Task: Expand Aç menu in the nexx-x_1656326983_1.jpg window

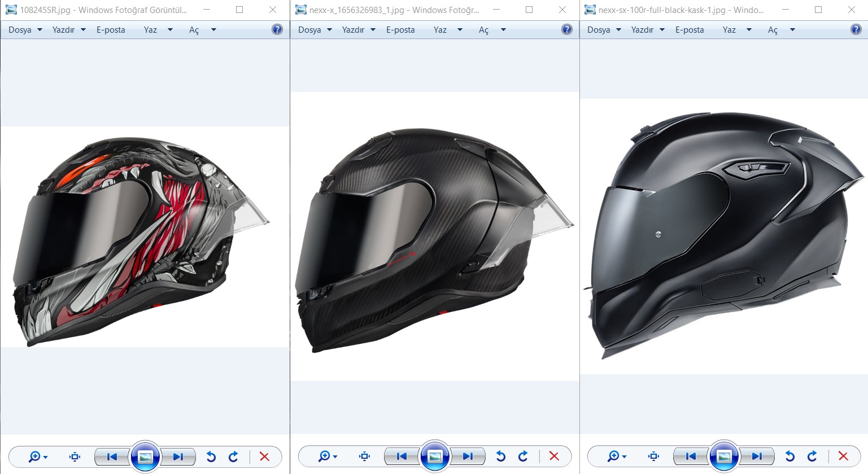Action: tap(492, 30)
